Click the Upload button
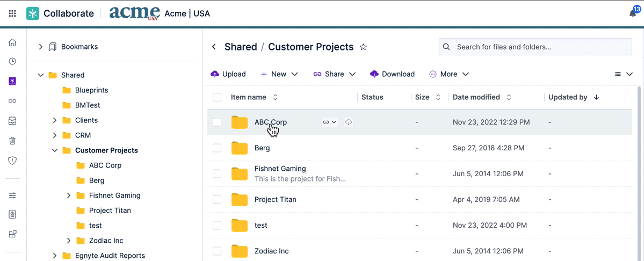644x261 pixels. (228, 74)
